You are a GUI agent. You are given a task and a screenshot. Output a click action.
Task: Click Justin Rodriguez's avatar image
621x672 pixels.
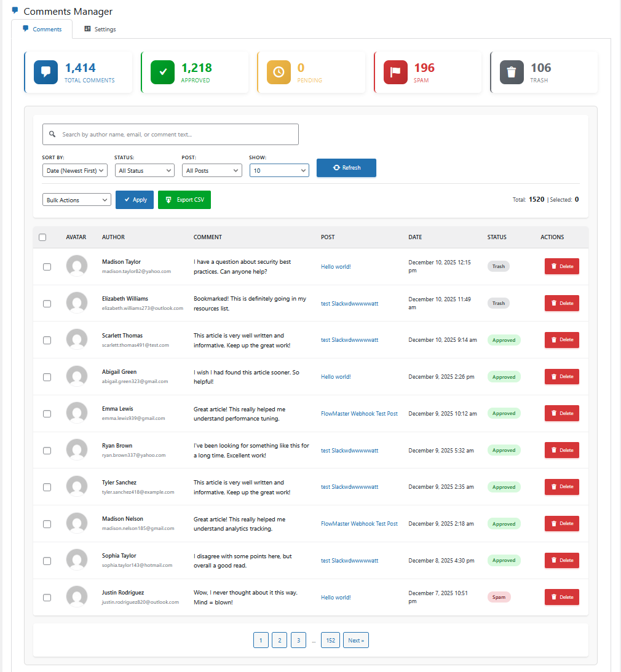point(77,597)
